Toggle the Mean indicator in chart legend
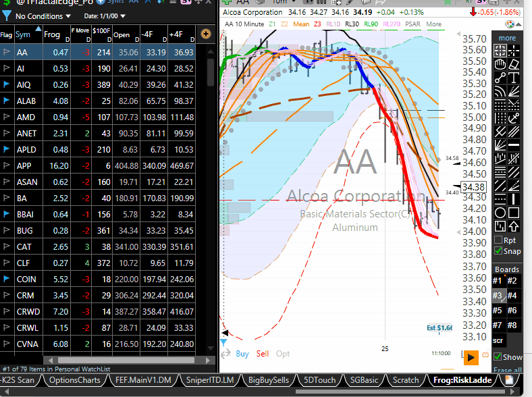This screenshot has height=397, width=532. click(301, 24)
